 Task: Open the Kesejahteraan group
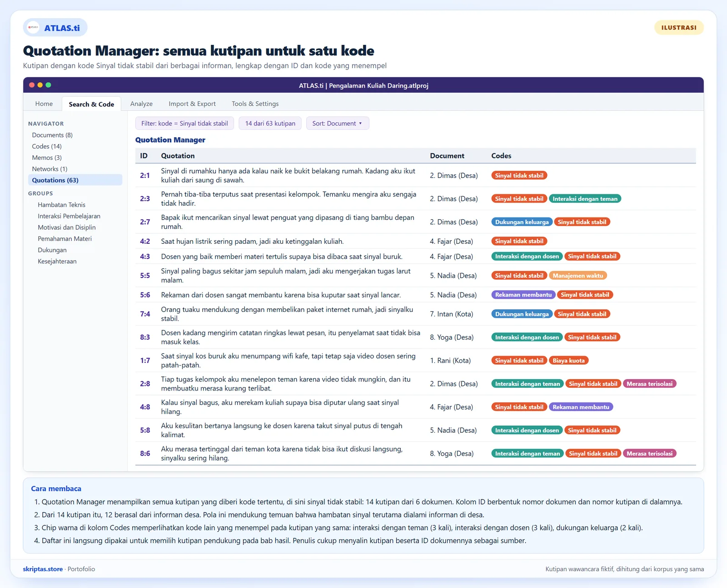[x=57, y=262]
